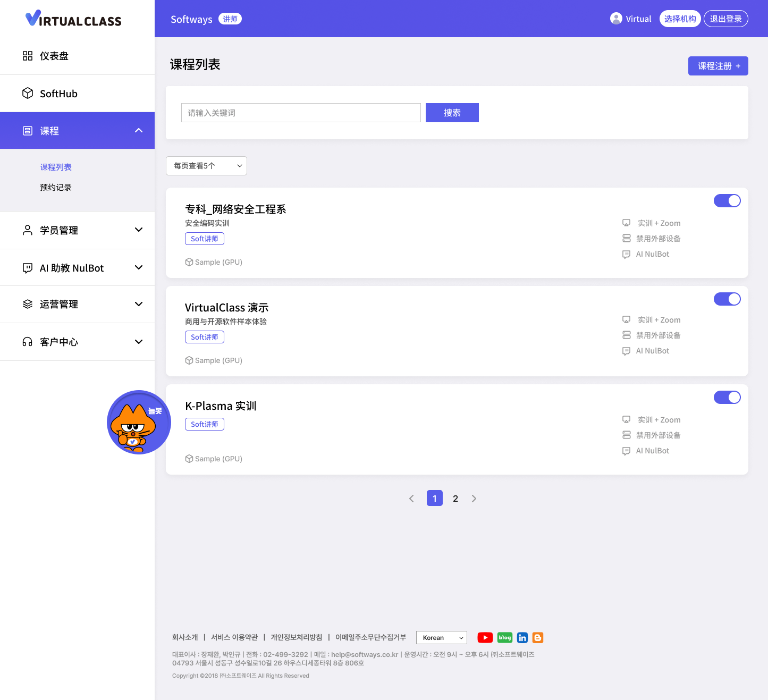Click the Softways header title
768x700 pixels.
191,19
